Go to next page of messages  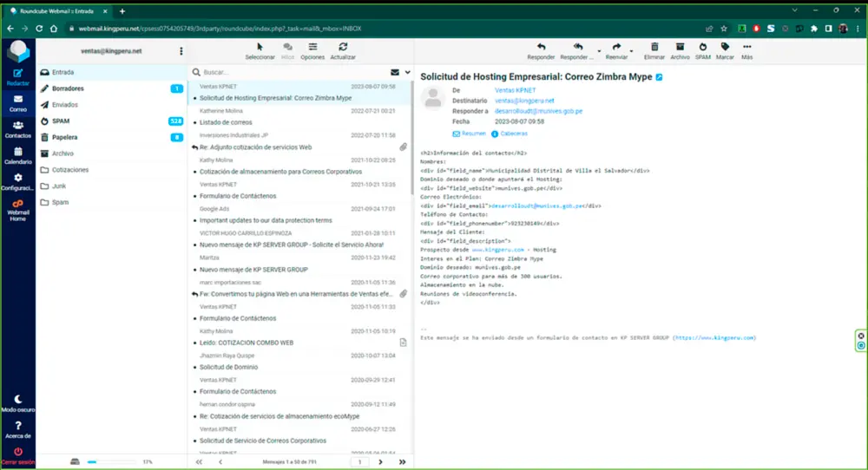tap(380, 461)
